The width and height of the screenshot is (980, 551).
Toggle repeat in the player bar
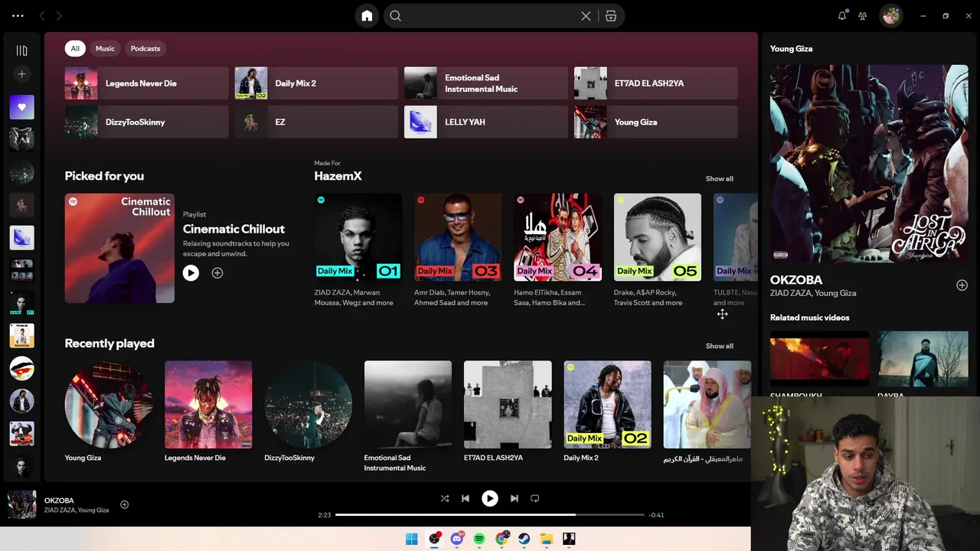click(x=535, y=498)
